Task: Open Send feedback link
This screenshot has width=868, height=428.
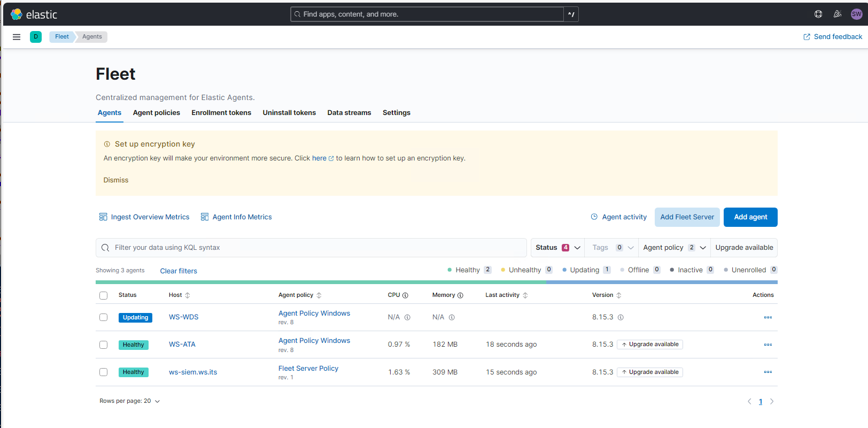Action: (x=833, y=37)
